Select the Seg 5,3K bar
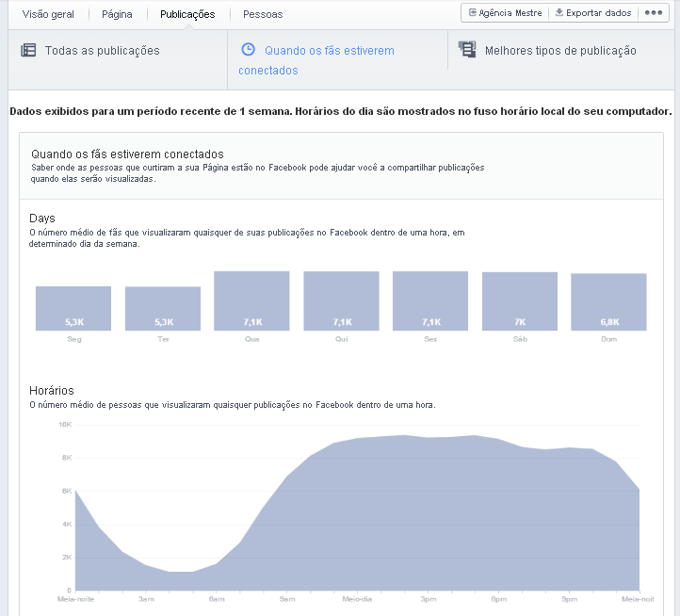Screen dimensions: 680x616 (73, 308)
